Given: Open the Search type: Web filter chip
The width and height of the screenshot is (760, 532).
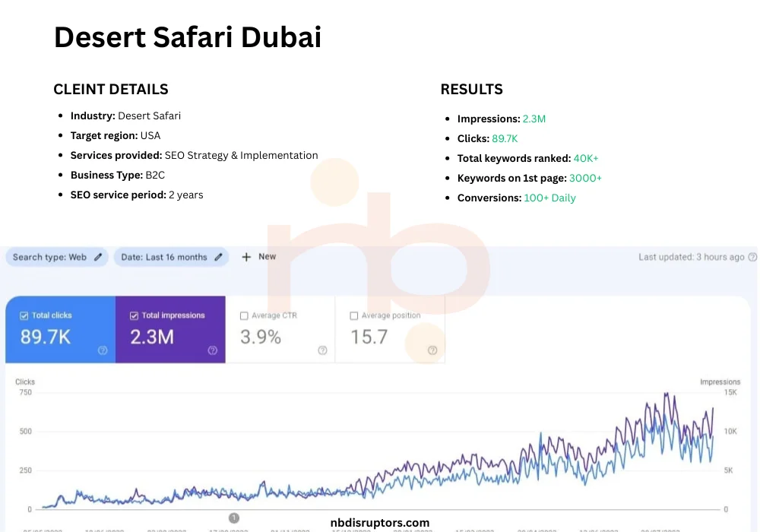Looking at the screenshot, I should click(x=50, y=257).
